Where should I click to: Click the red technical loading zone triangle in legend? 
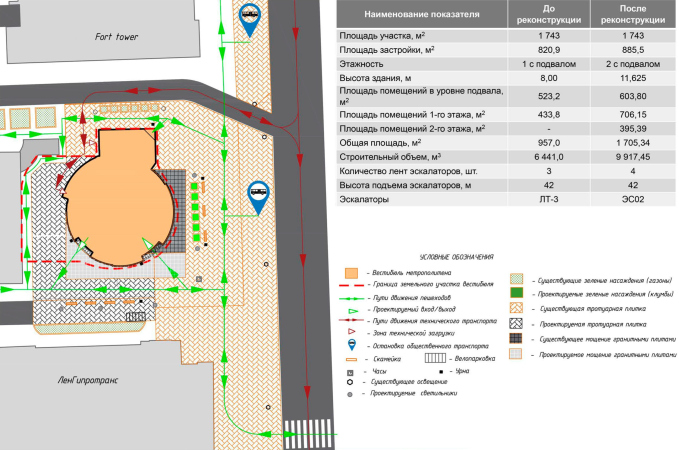point(350,329)
